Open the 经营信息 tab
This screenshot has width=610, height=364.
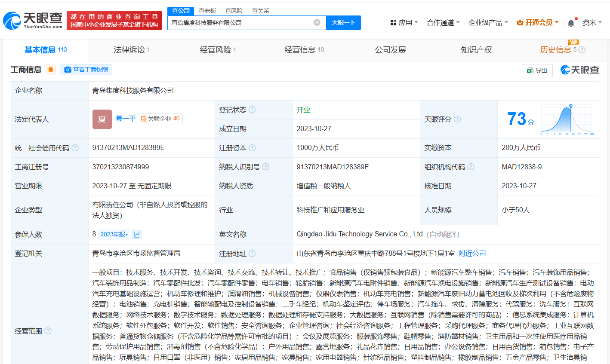(304, 50)
